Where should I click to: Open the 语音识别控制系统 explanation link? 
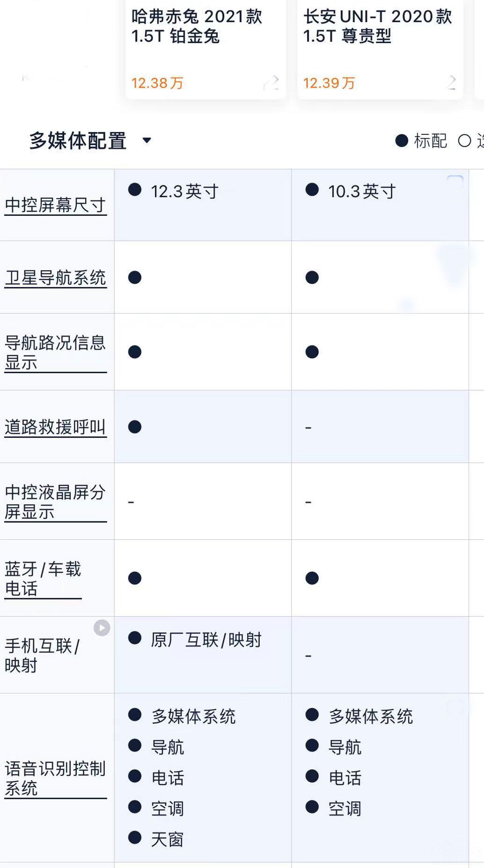click(55, 778)
